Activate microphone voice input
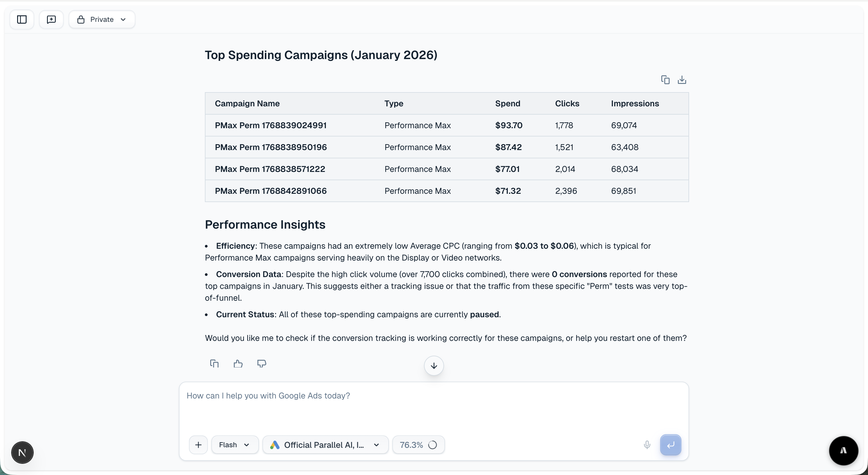868x475 pixels. tap(647, 445)
